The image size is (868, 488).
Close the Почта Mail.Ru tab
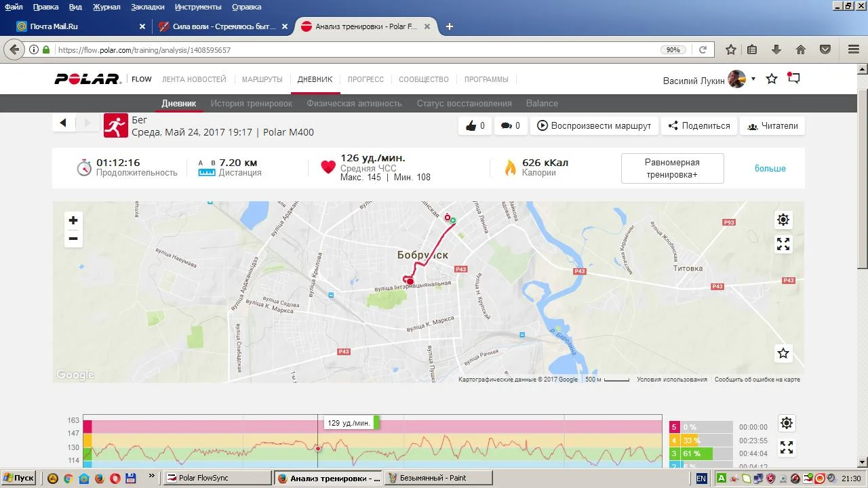[142, 26]
